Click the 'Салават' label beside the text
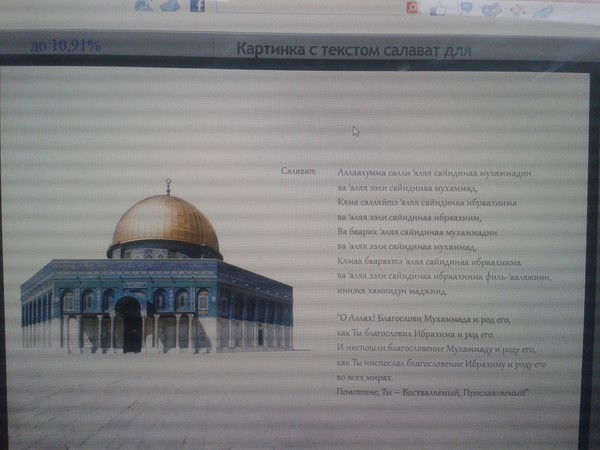The image size is (600, 450). tap(298, 172)
